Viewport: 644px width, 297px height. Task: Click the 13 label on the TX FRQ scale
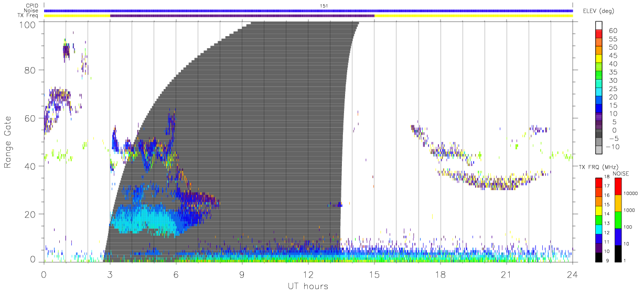coord(608,224)
